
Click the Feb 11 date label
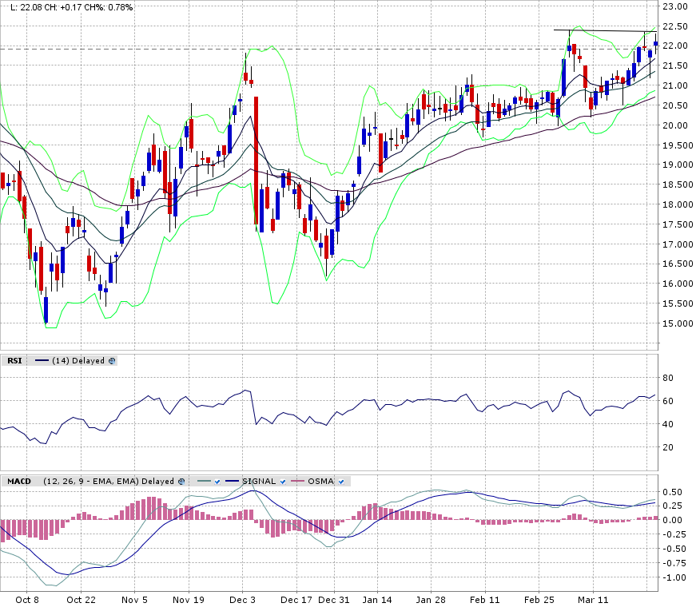tap(485, 599)
